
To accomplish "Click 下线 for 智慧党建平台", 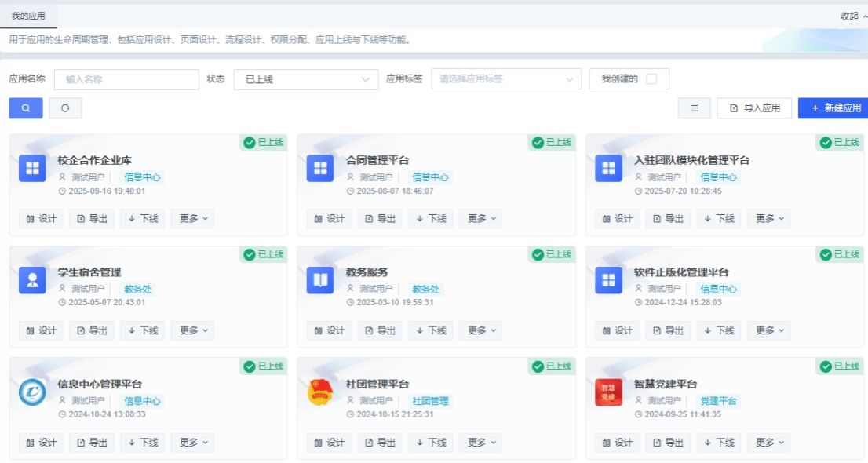I will pyautogui.click(x=719, y=443).
